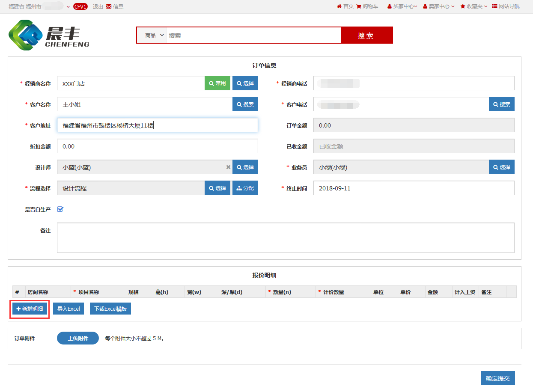Click the 折扣金额 discount input

click(x=158, y=146)
